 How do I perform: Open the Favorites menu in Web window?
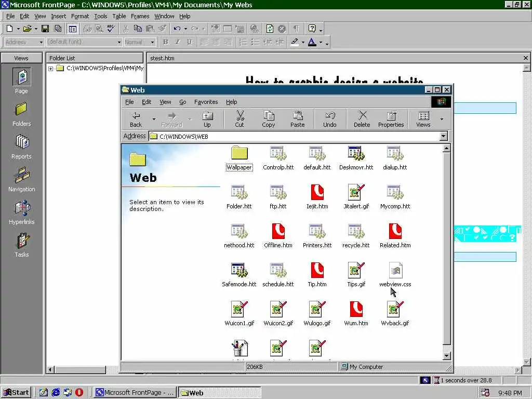[x=206, y=102]
